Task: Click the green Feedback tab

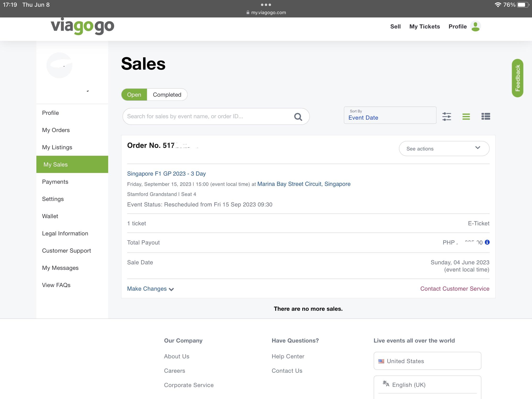Action: (x=517, y=78)
